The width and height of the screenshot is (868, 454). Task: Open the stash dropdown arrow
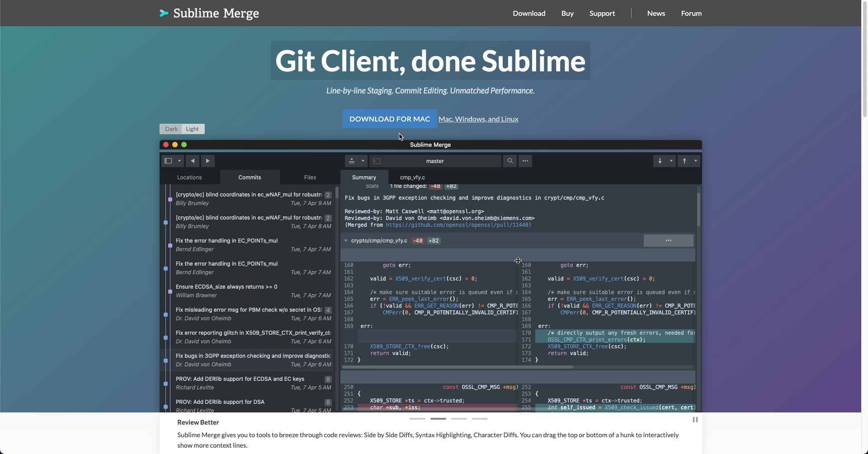tap(363, 161)
